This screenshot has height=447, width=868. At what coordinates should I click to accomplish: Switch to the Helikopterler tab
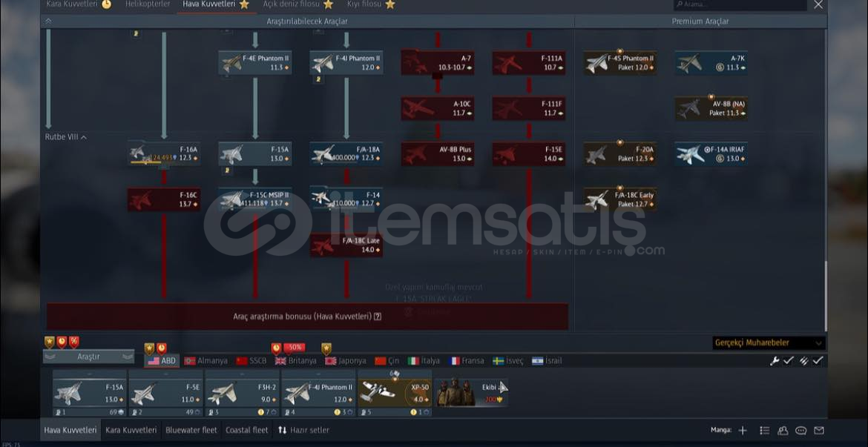147,4
